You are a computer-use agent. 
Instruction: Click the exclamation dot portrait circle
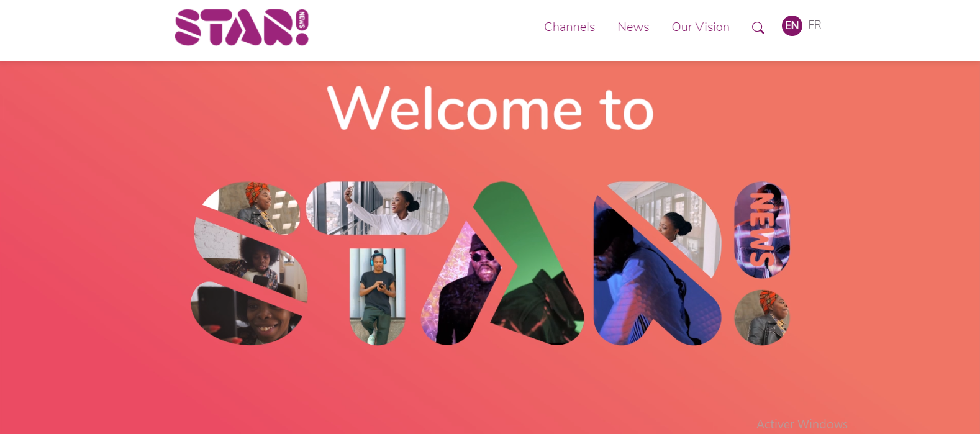(762, 317)
